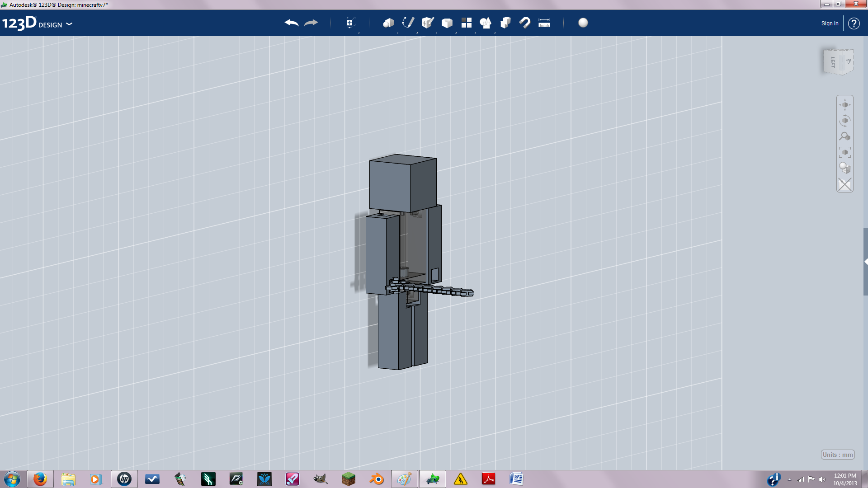
Task: Toggle the Snap magnet tool
Action: (524, 23)
